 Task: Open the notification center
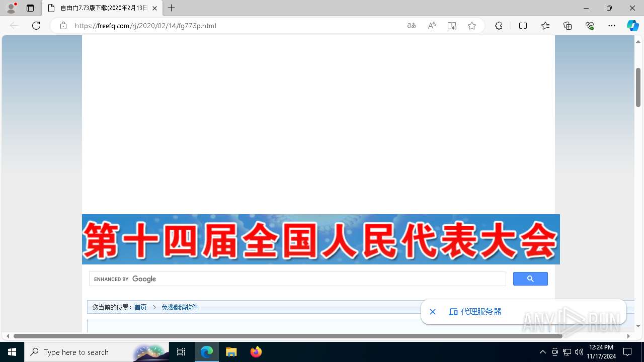(627, 352)
